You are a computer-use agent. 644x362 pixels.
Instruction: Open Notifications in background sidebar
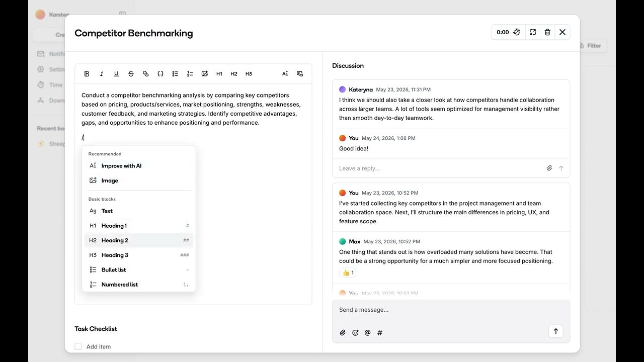coord(51,54)
